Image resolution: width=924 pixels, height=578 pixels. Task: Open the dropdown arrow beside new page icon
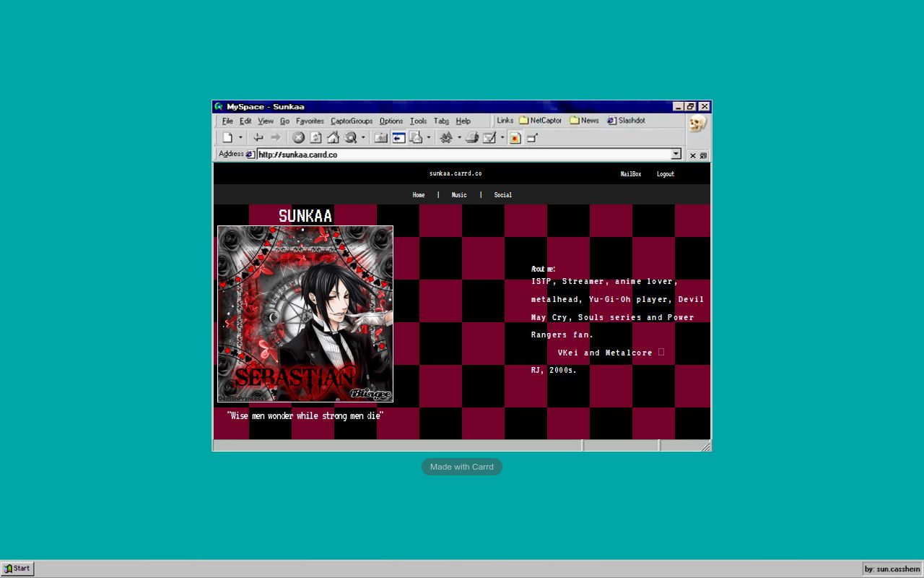(x=240, y=137)
